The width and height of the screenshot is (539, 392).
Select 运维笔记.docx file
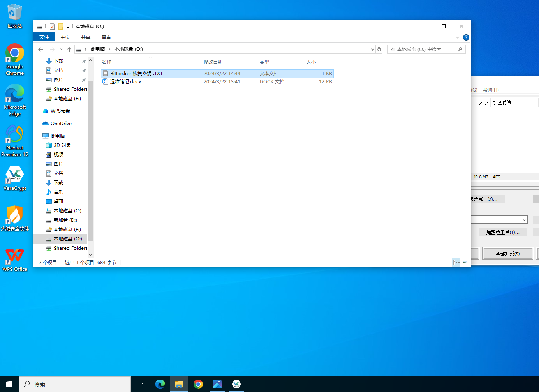[x=217, y=82]
